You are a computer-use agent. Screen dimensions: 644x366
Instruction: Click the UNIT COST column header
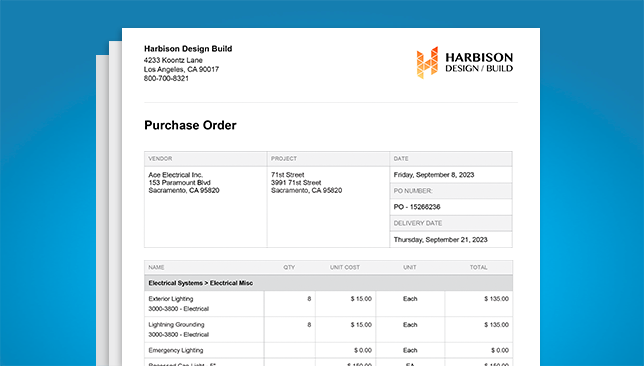[x=345, y=267]
